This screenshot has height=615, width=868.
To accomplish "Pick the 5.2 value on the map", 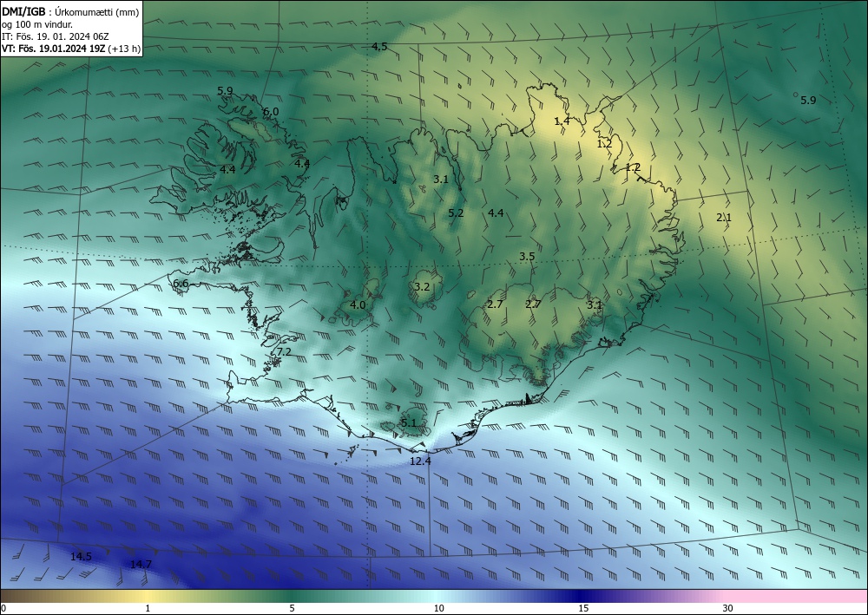I will [x=456, y=213].
